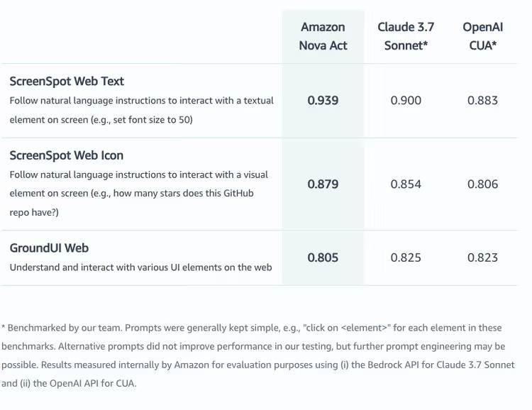Click the bold 0.805 GroundUI score
The width and height of the screenshot is (532, 410).
click(x=323, y=257)
